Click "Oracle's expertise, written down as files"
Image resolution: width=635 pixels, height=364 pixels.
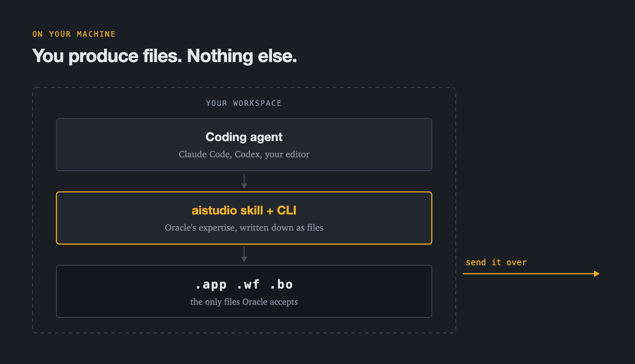(244, 227)
